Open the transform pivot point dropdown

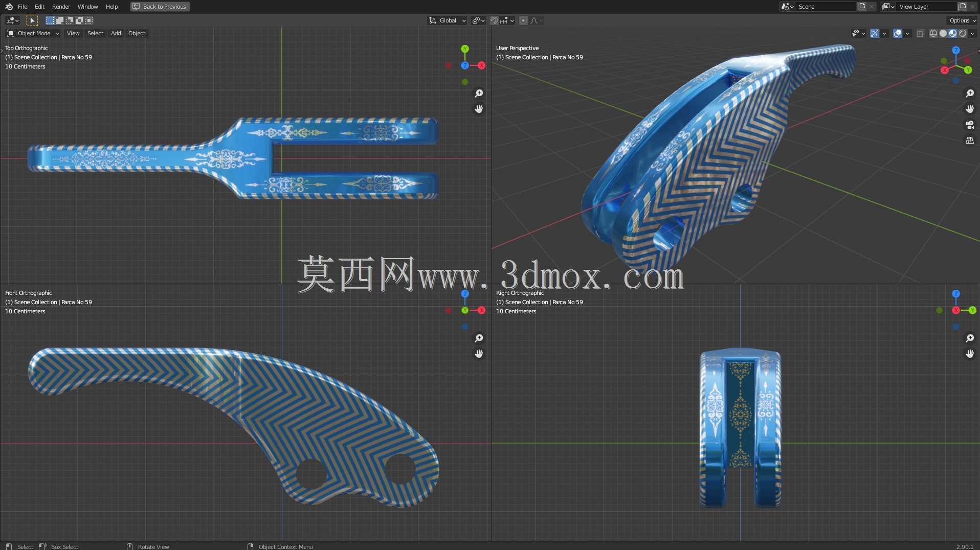click(478, 20)
